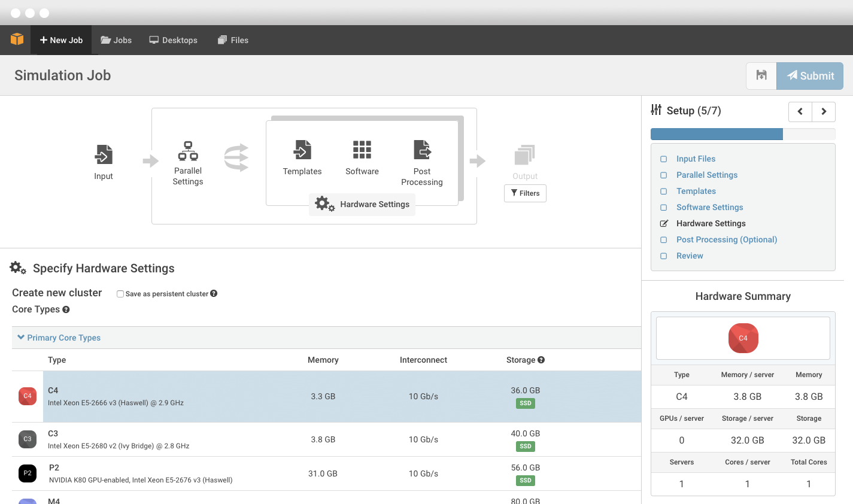Click the Templates workflow icon
The image size is (853, 504).
(302, 150)
